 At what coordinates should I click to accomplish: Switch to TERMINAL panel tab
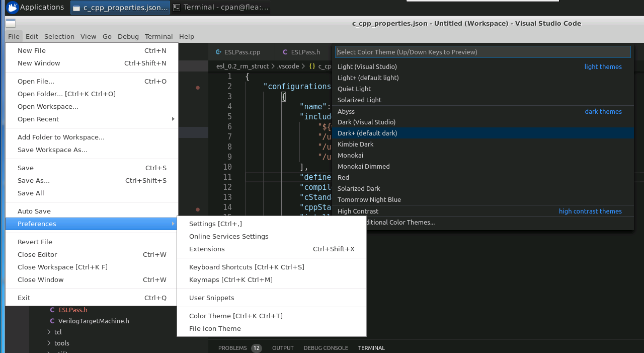(x=371, y=348)
